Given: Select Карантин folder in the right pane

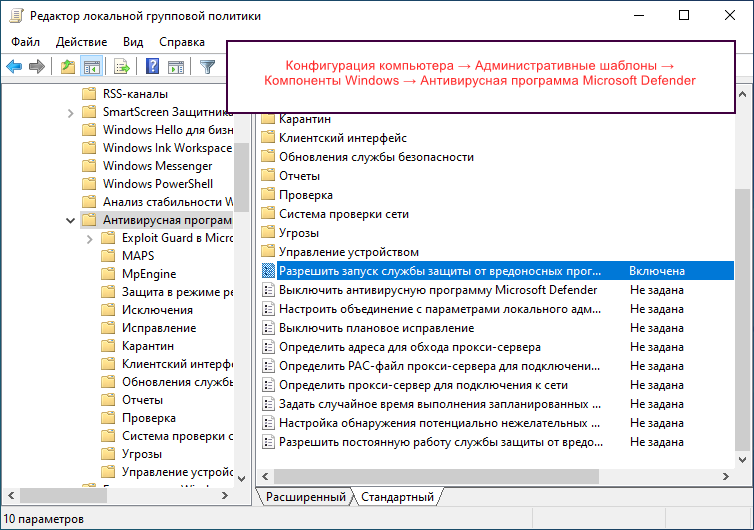Looking at the screenshot, I should pyautogui.click(x=305, y=119).
